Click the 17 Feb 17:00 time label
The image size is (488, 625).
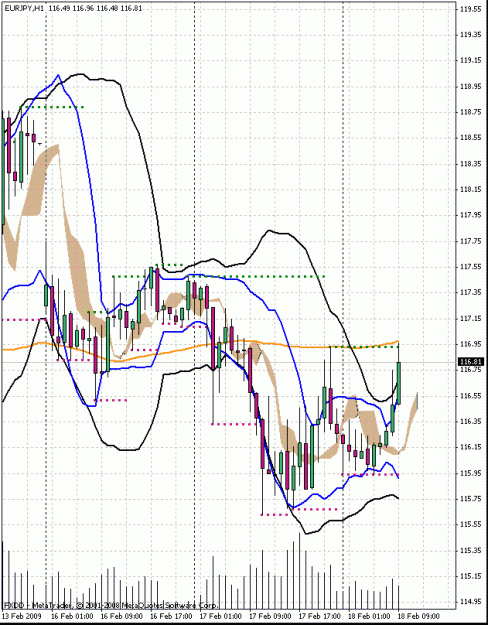point(318,616)
